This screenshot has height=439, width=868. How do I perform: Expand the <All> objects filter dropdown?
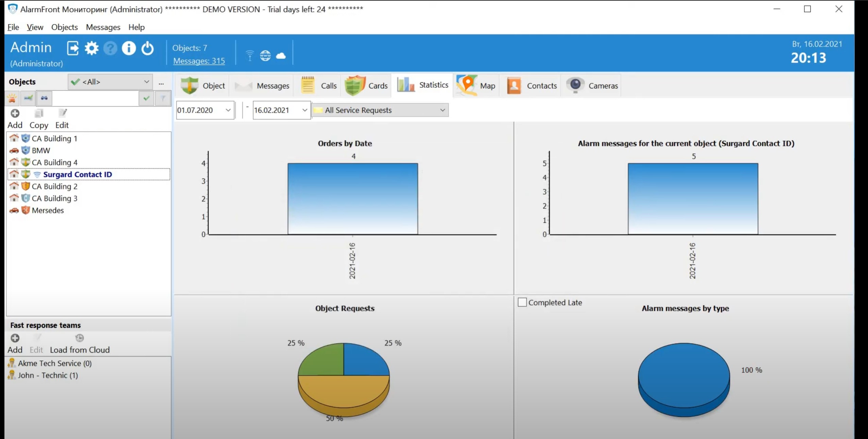110,82
